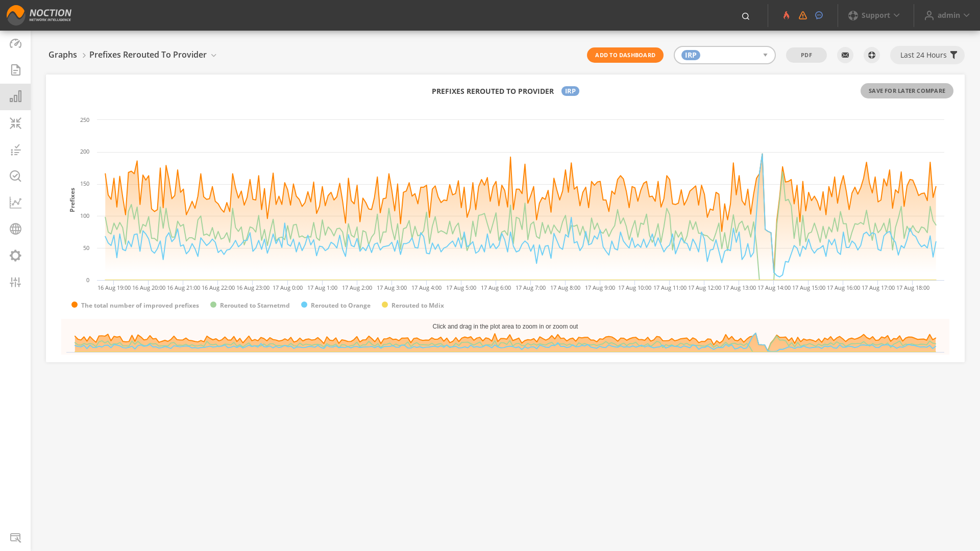Click the chart title Prefixes Rerouted To Provider

tap(493, 91)
